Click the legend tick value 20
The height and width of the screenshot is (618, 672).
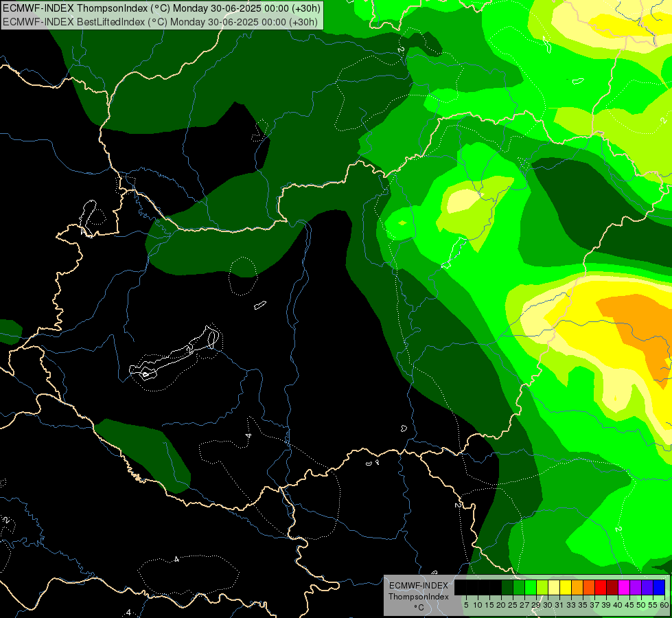tap(501, 605)
